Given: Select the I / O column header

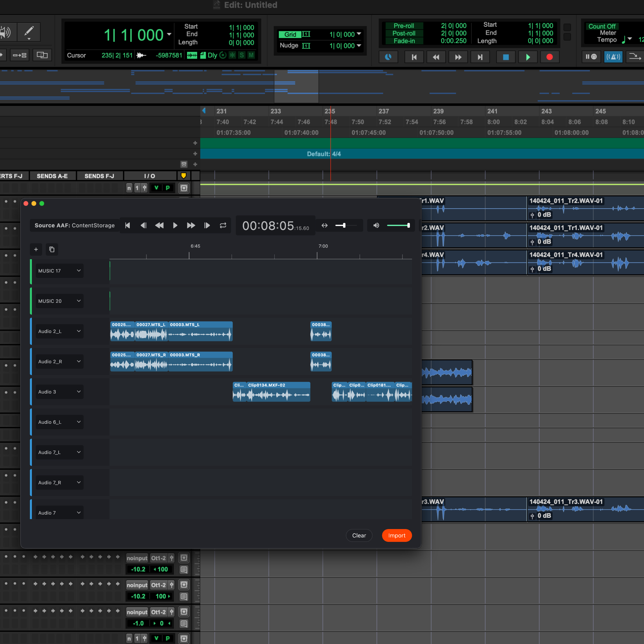Looking at the screenshot, I should (x=150, y=176).
